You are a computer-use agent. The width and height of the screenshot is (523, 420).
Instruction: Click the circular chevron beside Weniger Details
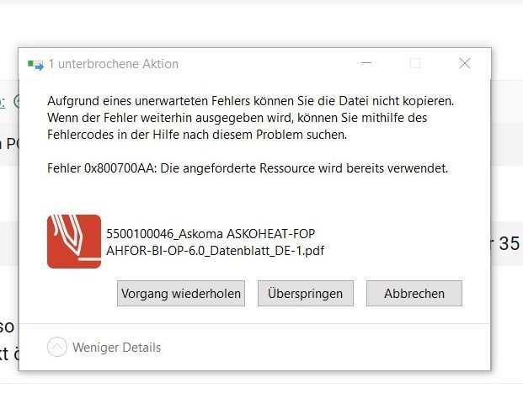click(57, 347)
